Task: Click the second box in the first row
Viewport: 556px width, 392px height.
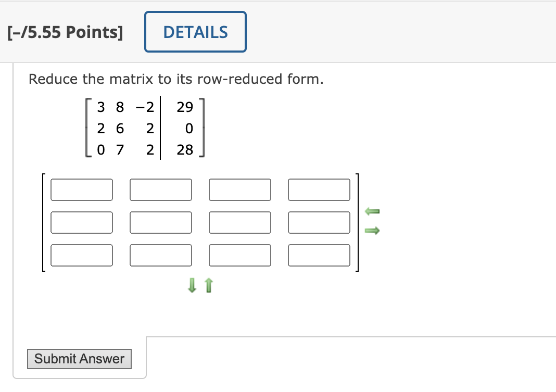Action: pos(160,189)
